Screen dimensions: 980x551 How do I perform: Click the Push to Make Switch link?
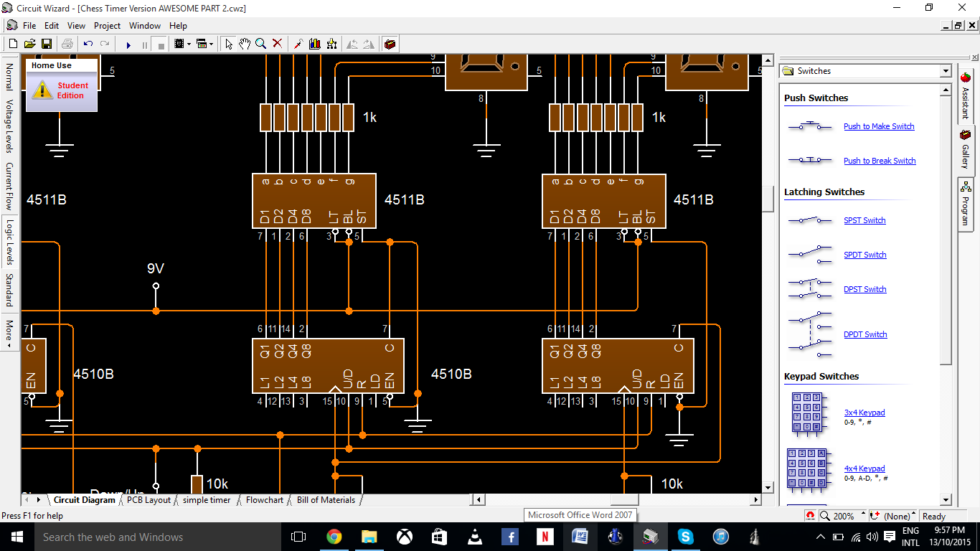879,126
